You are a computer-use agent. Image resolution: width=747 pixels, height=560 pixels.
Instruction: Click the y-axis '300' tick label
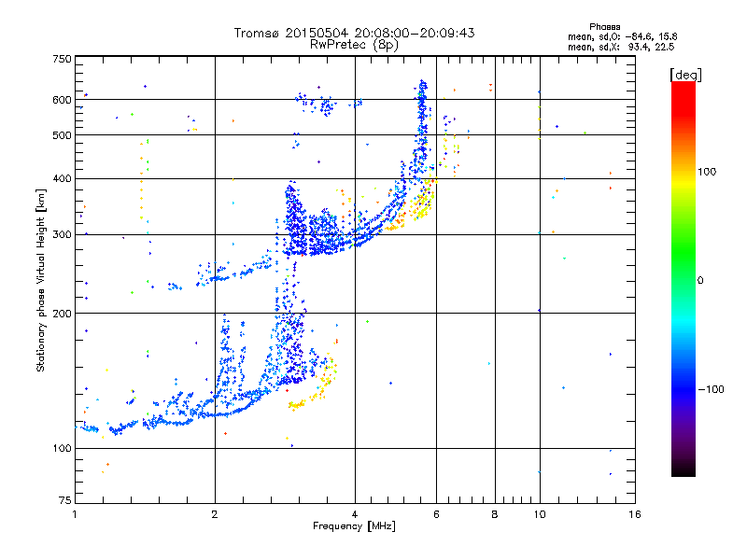(x=62, y=234)
